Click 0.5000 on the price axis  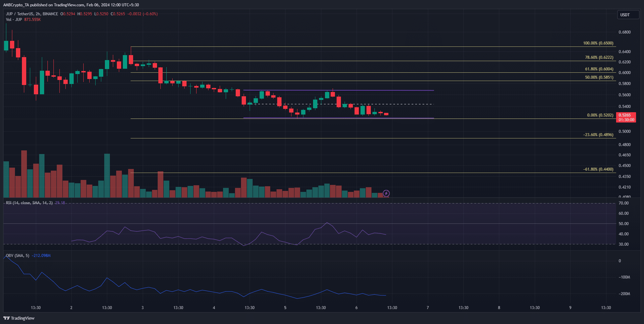625,131
